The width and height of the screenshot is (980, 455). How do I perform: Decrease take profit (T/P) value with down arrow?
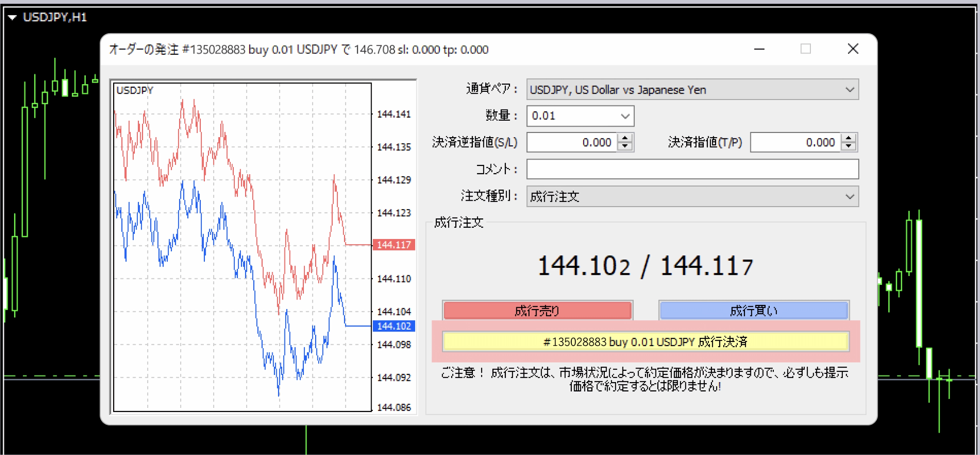(x=848, y=146)
